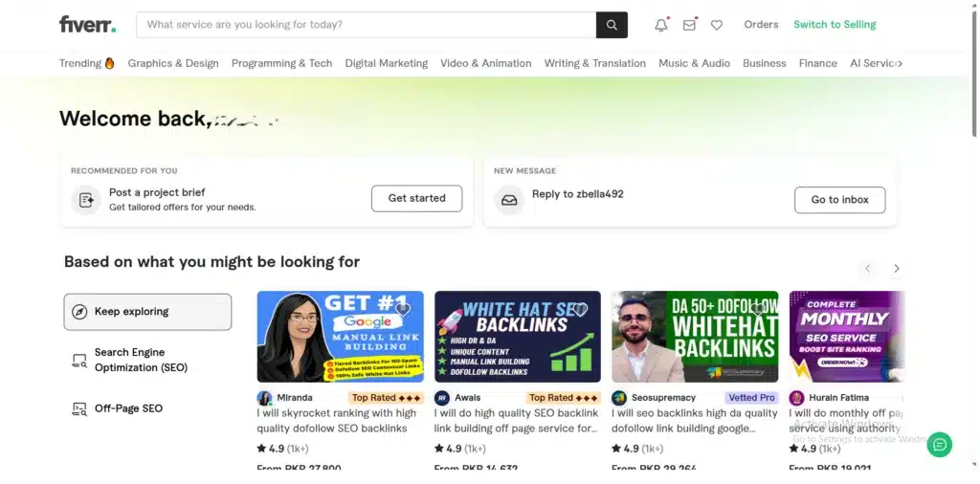Favorite the Miranda gig with the heart
The image size is (980, 484).
point(403,309)
